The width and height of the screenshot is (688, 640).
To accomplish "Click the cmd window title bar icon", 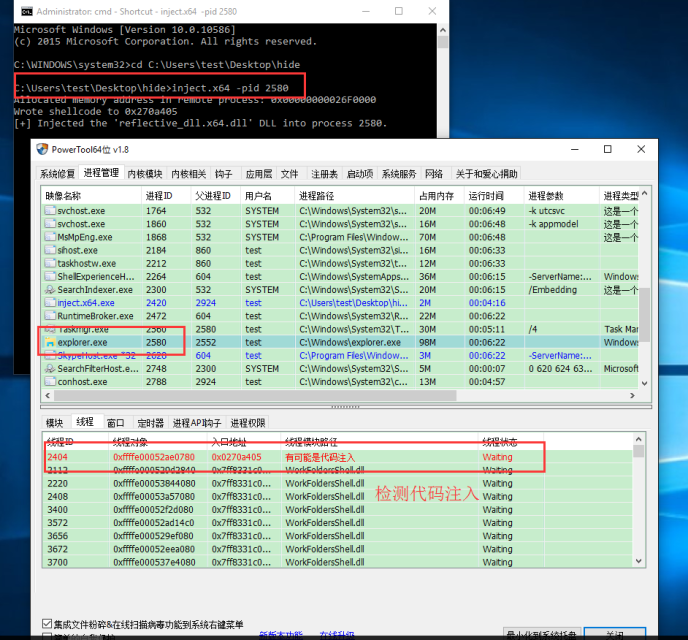I will point(27,11).
